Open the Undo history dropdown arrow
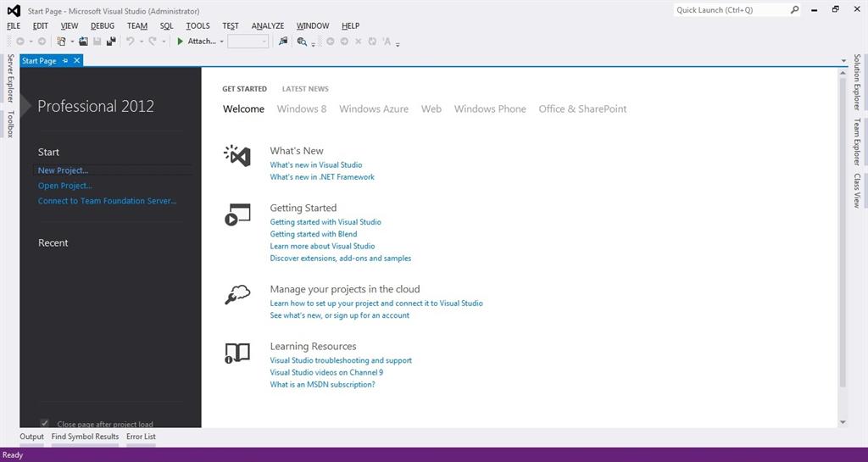This screenshot has width=868, height=462. 142,42
